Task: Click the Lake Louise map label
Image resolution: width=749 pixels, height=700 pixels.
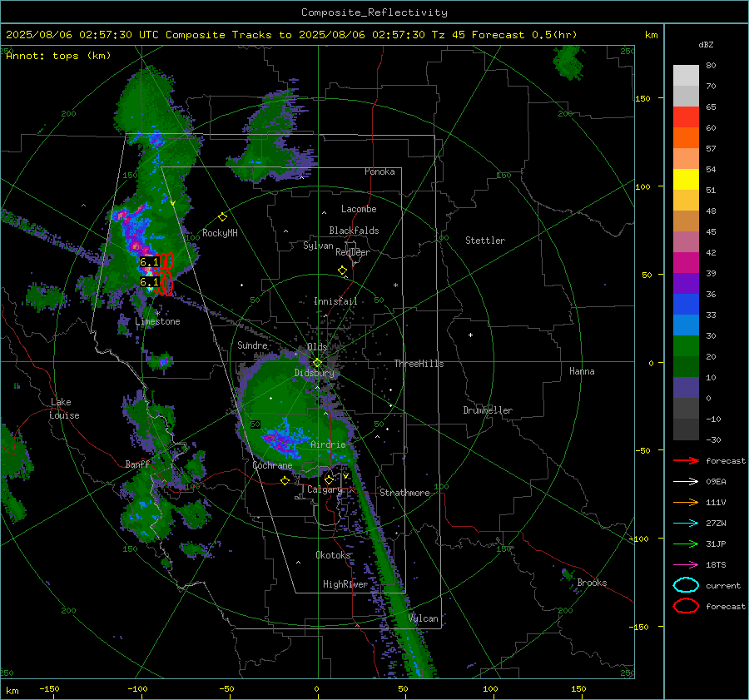Action: click(65, 409)
